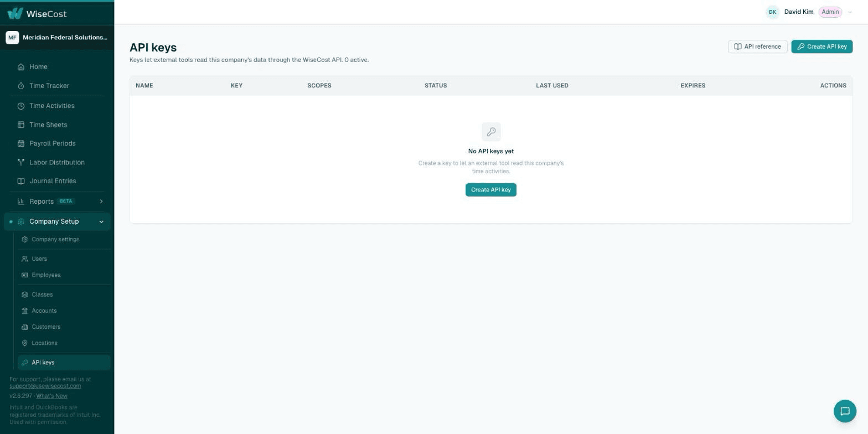The width and height of the screenshot is (868, 434).
Task: Click the Customers building icon
Action: tap(25, 327)
